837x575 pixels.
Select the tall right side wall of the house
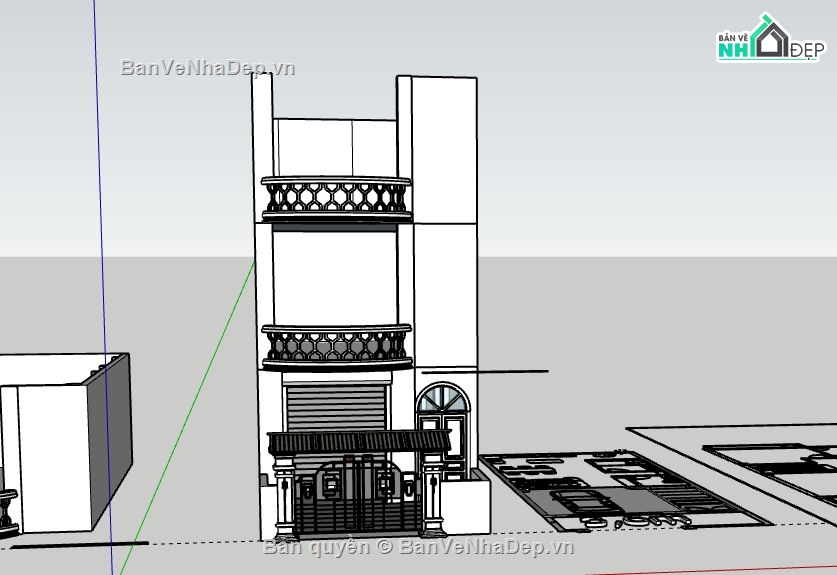444,230
